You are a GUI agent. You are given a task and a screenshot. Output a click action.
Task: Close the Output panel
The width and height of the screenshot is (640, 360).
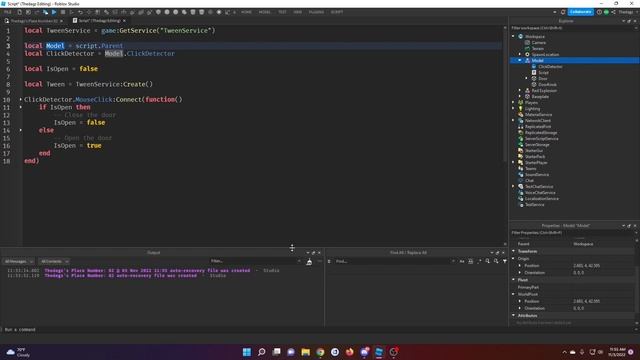point(319,253)
